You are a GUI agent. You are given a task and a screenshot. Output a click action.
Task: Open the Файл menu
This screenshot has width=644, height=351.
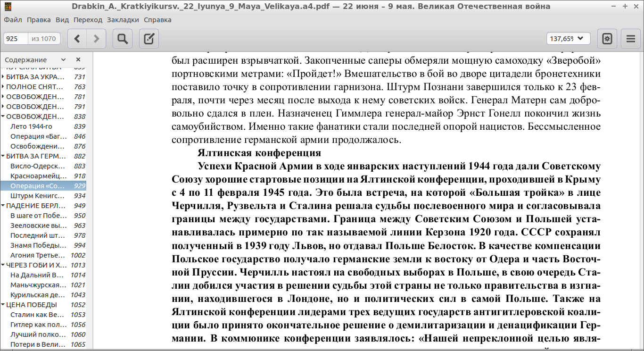point(13,20)
